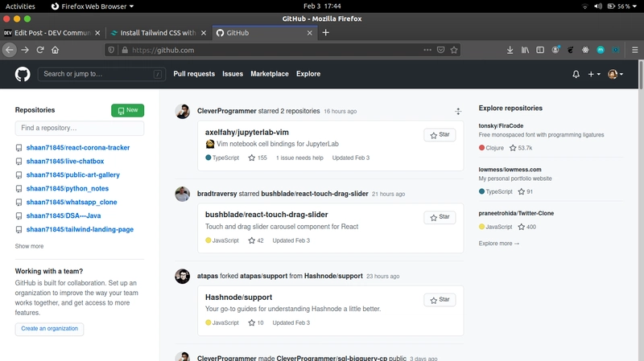Click the Feb 3 17:44 clock
The width and height of the screenshot is (644, 361).
pyautogui.click(x=322, y=6)
